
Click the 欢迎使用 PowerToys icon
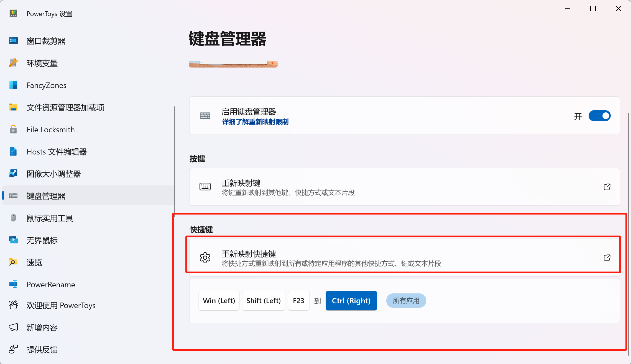(13, 305)
